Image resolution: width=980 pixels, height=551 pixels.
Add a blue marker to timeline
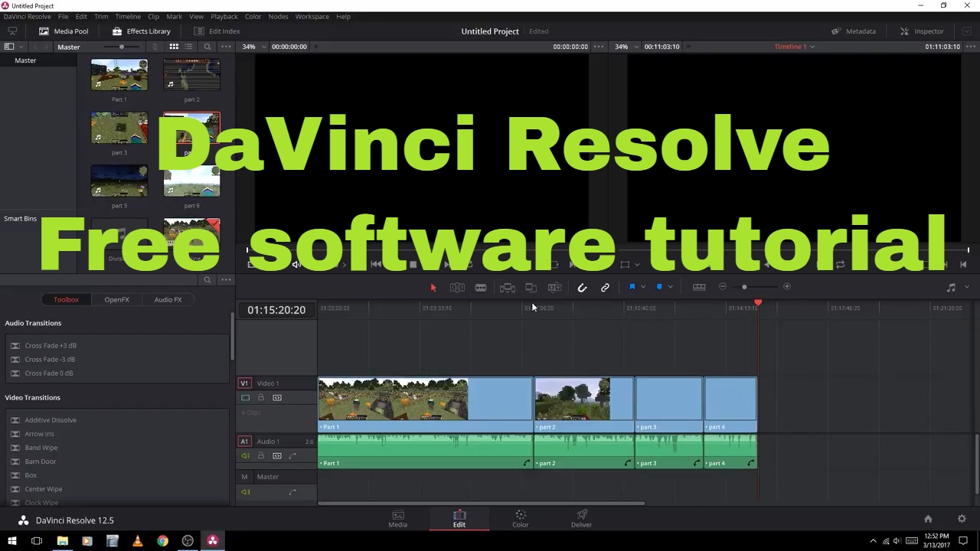(x=659, y=287)
